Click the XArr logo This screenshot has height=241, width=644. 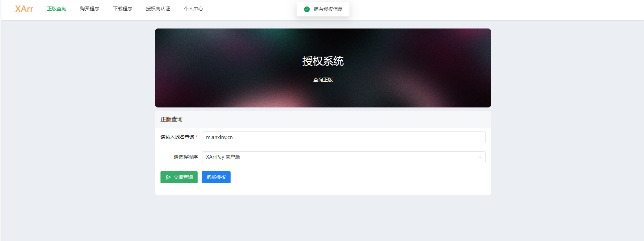pos(24,9)
